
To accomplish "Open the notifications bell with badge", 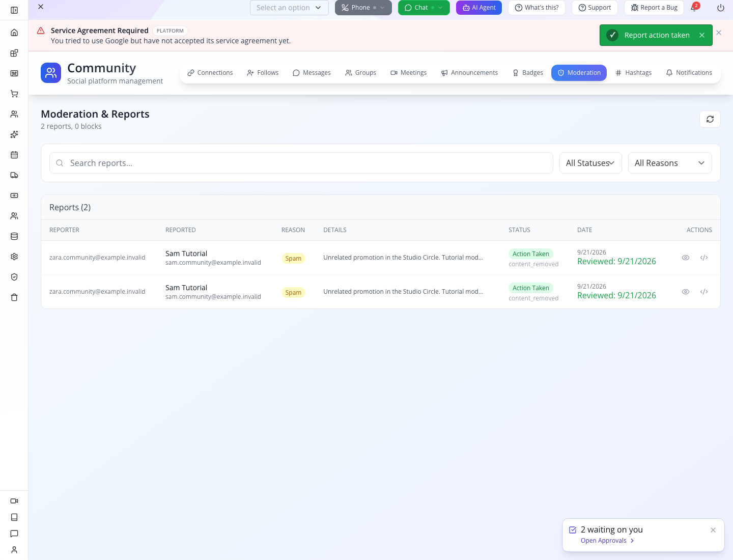I will click(x=694, y=7).
